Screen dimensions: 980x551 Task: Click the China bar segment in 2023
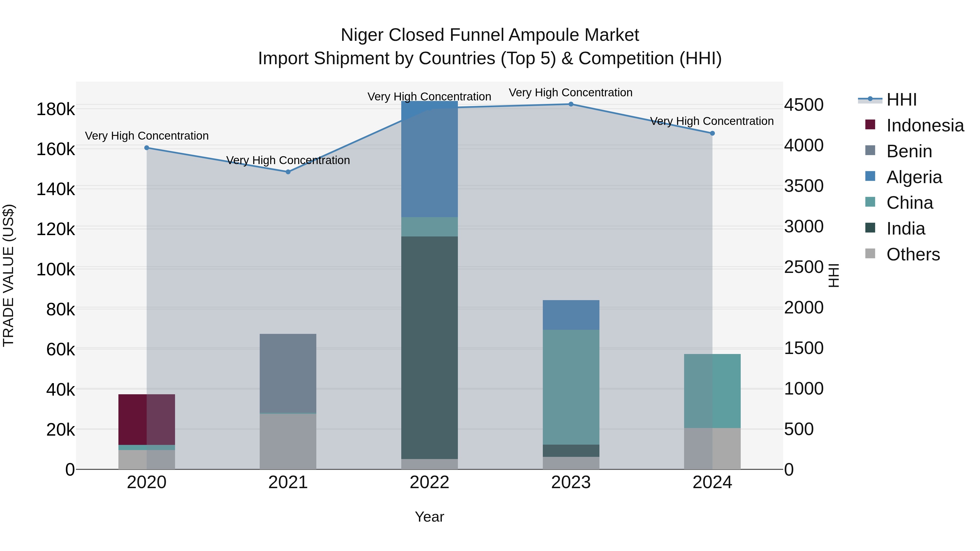571,387
